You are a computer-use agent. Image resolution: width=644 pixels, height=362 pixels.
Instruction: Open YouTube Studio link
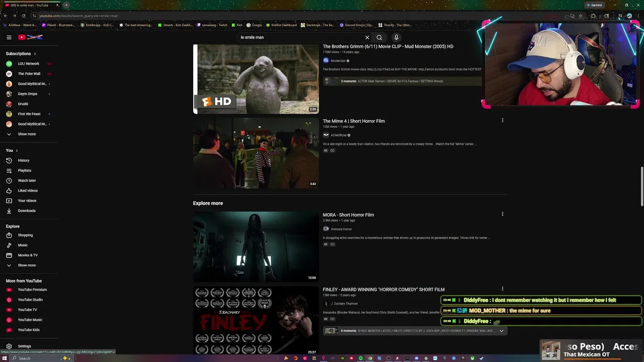tap(29, 300)
